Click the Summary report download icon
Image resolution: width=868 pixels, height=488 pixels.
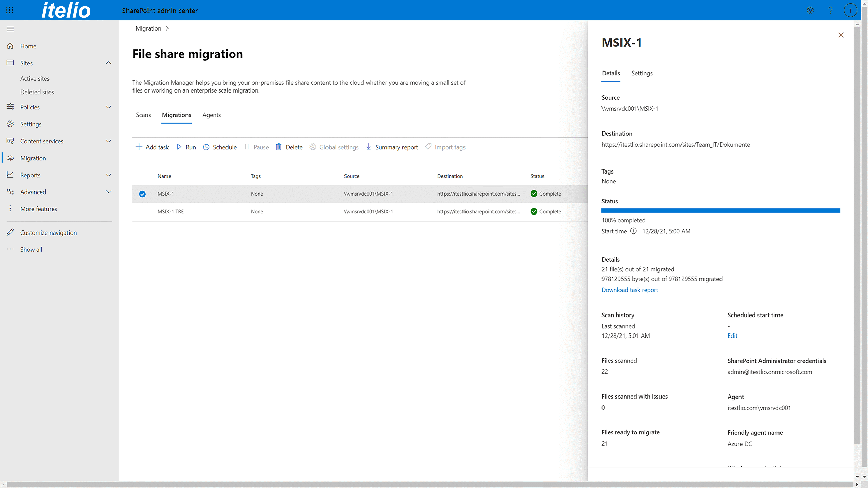tap(369, 147)
